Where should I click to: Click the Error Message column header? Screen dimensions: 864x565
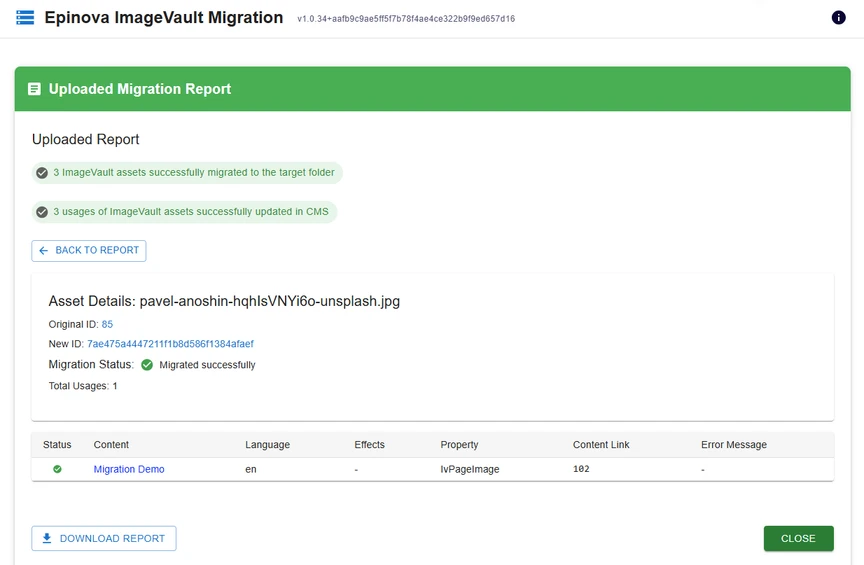coord(733,445)
